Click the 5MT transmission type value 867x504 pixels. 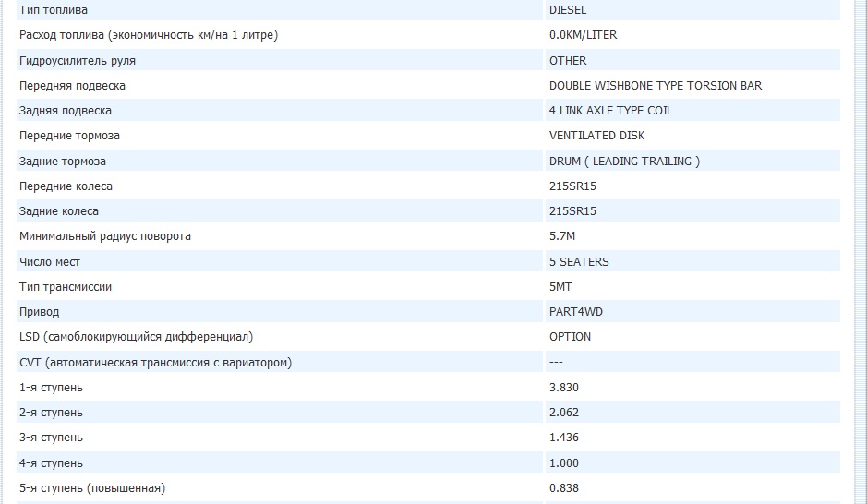560,287
